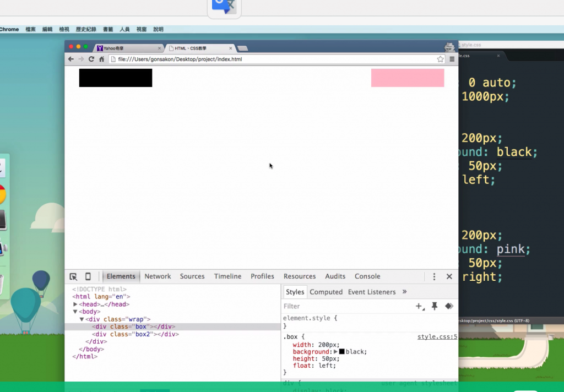Toggle element state pin icon
The height and width of the screenshot is (392, 564).
tap(435, 306)
